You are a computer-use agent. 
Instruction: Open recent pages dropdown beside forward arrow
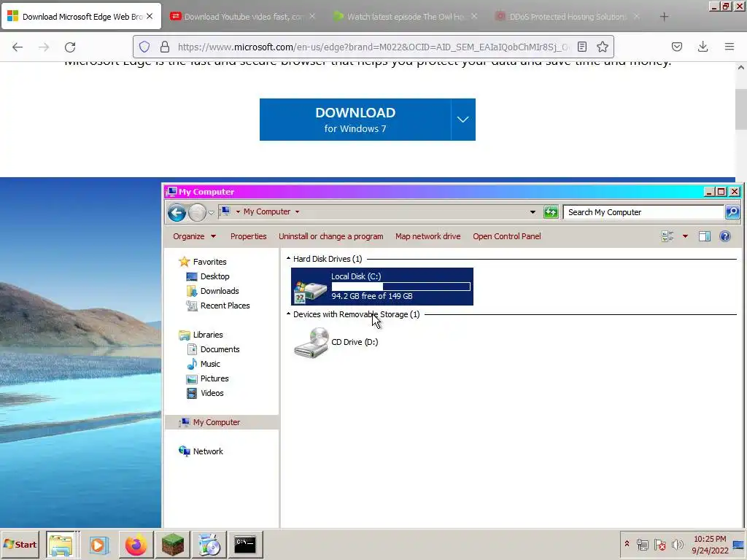211,213
